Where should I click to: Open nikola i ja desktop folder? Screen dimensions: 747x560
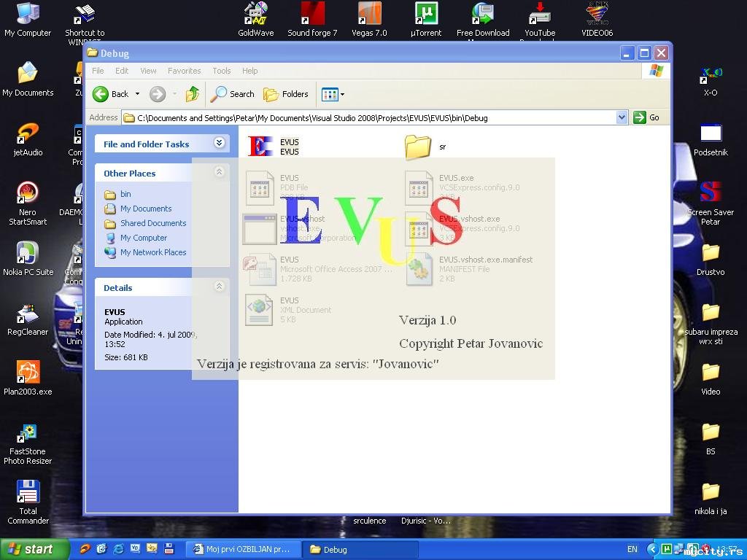point(711,498)
